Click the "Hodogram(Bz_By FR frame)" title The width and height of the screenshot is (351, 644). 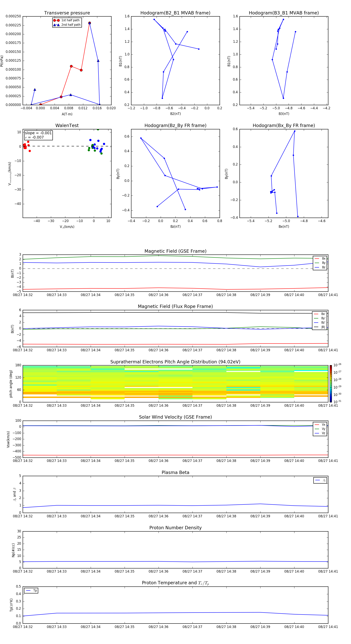point(175,125)
